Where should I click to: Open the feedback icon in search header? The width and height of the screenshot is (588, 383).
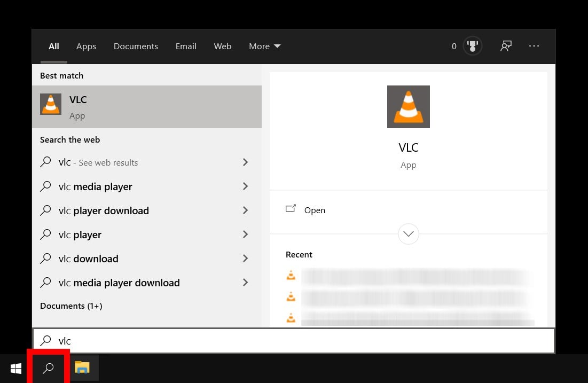click(505, 46)
